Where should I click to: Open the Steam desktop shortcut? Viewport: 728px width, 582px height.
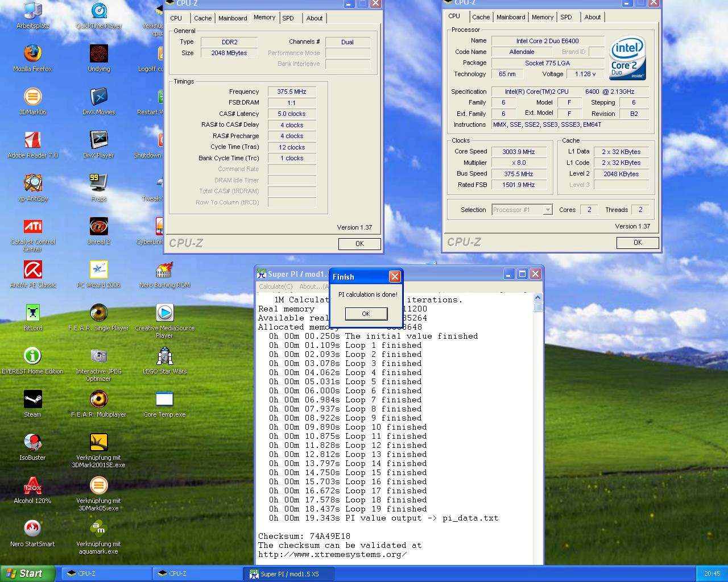[32, 400]
